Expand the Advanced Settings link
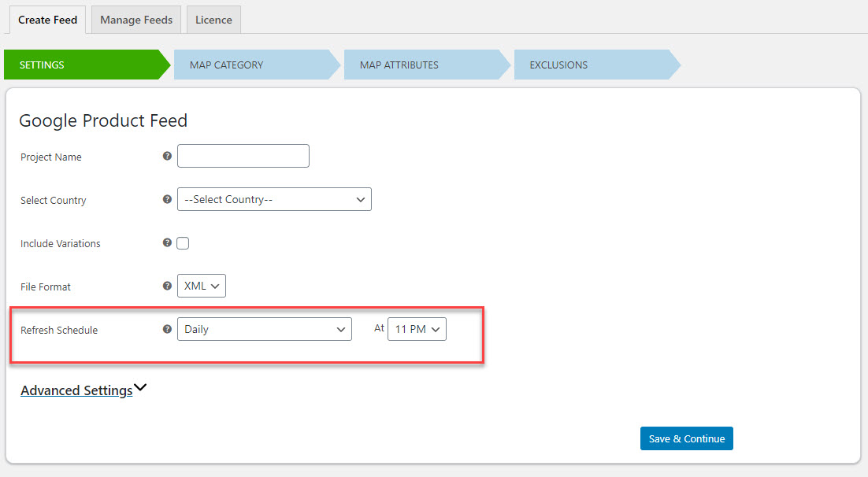Screen dimensions: 868x477 click(x=76, y=390)
